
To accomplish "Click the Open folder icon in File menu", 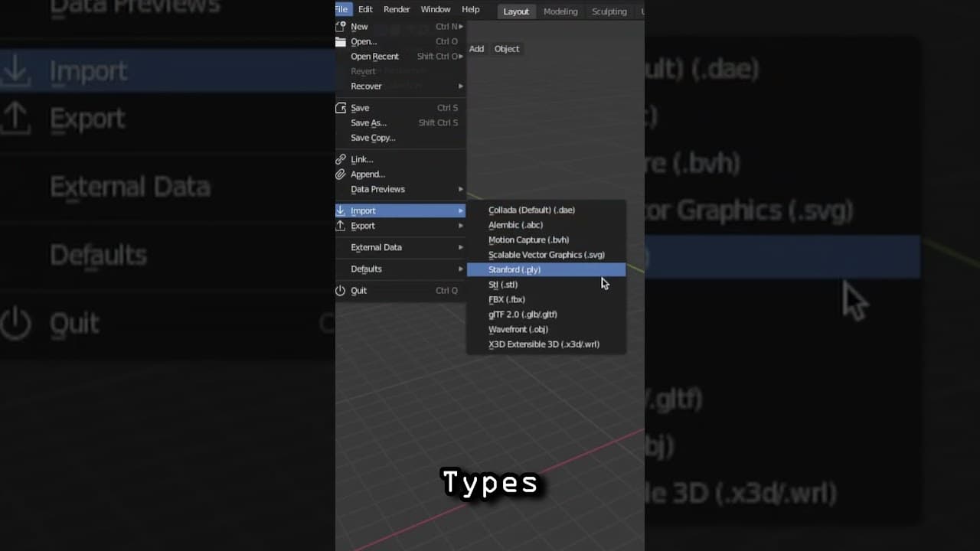I will coord(341,41).
